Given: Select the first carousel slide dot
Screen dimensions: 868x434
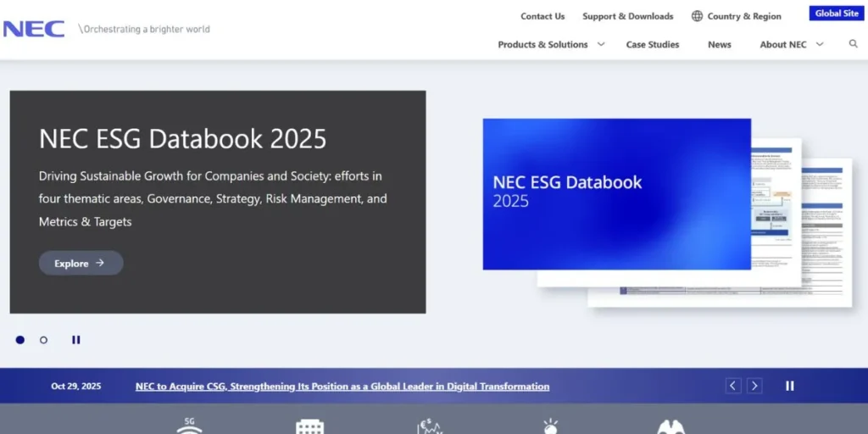Looking at the screenshot, I should (x=20, y=340).
